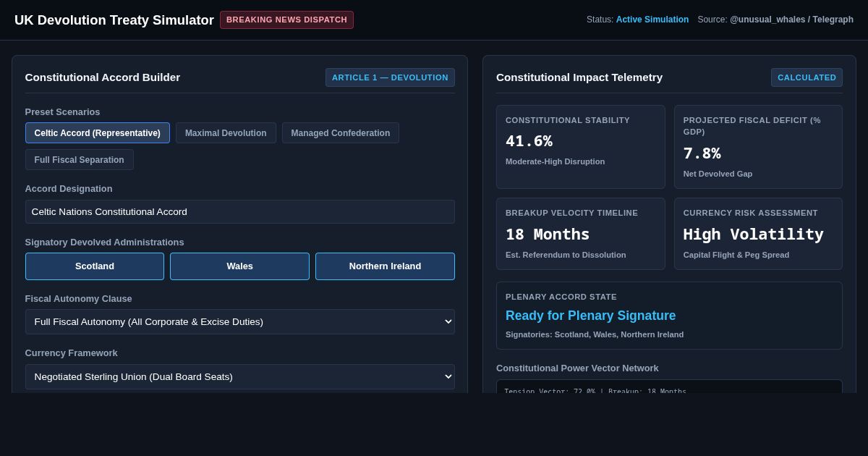Image resolution: width=868 pixels, height=456 pixels.
Task: Click the Tension Vector readout line
Action: pyautogui.click(x=595, y=391)
